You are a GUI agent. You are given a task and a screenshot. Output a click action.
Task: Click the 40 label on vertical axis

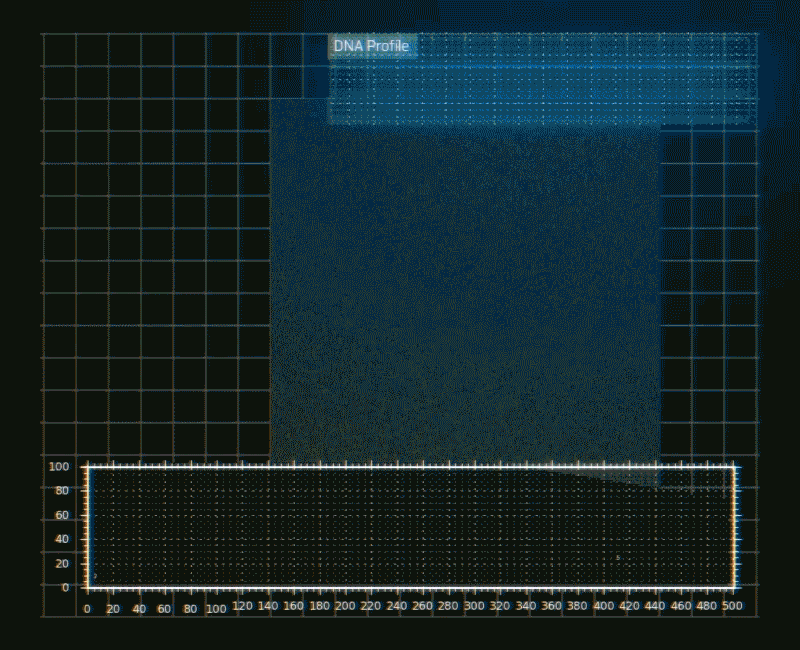(62, 539)
